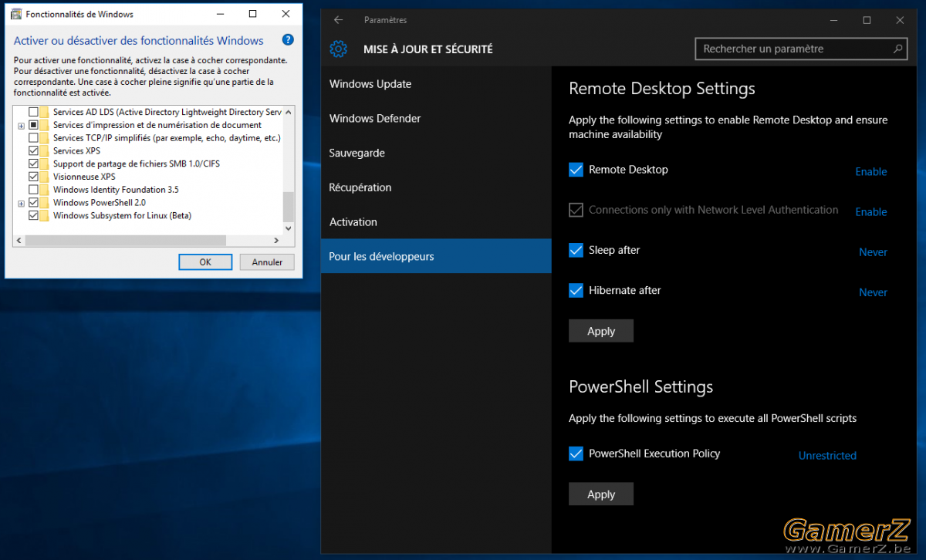Click the folder icon beside Services AD LDS
Viewport: 926px width, 560px height.
(45, 113)
